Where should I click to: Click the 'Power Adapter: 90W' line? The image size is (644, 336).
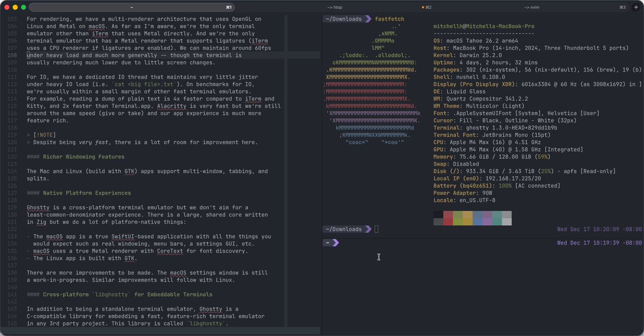click(462, 193)
